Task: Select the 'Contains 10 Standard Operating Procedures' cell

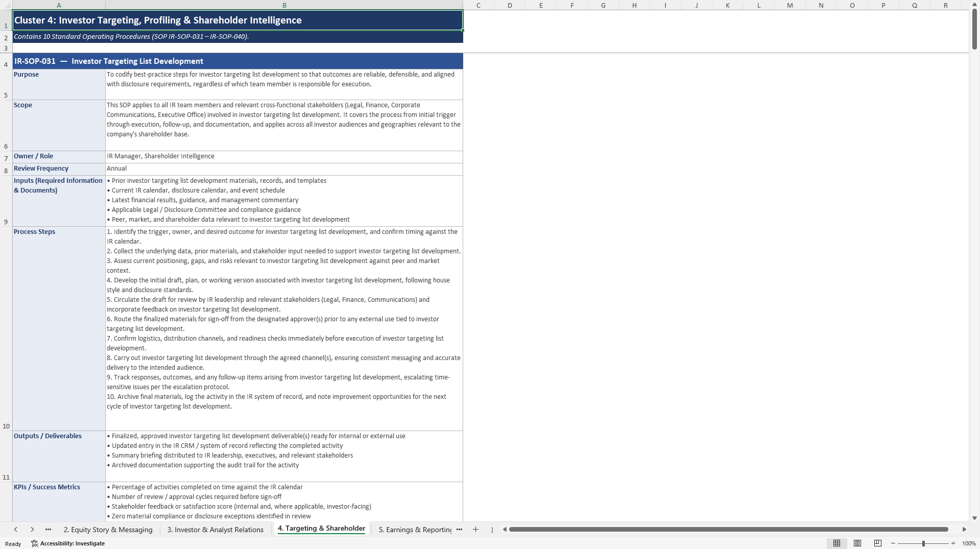Action: tap(237, 37)
